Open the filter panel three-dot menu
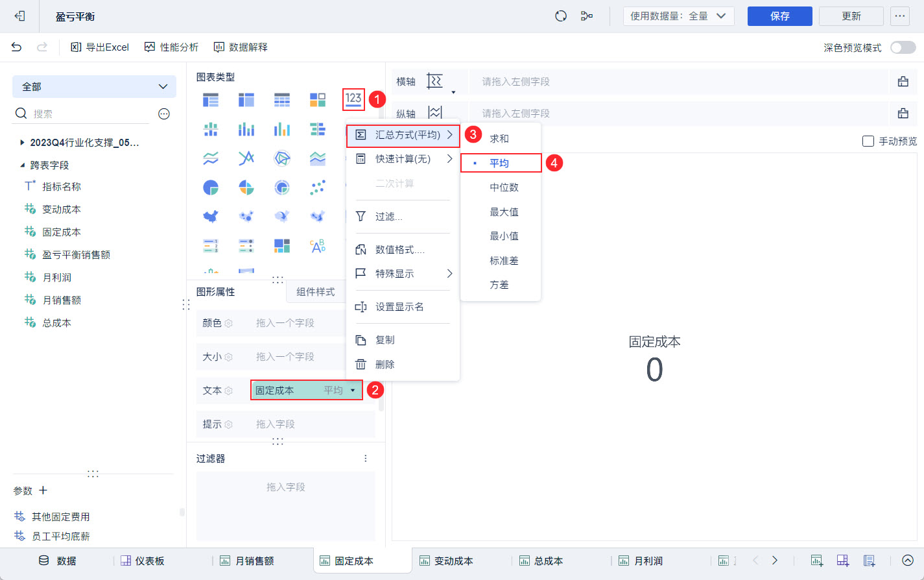This screenshot has height=580, width=924. coord(366,459)
